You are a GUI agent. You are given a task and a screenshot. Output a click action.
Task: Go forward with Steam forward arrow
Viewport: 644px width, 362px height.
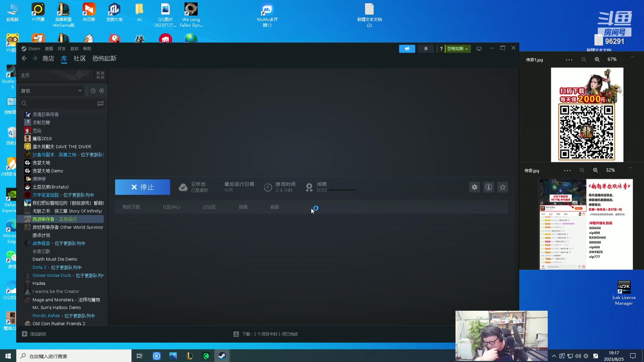tap(35, 58)
